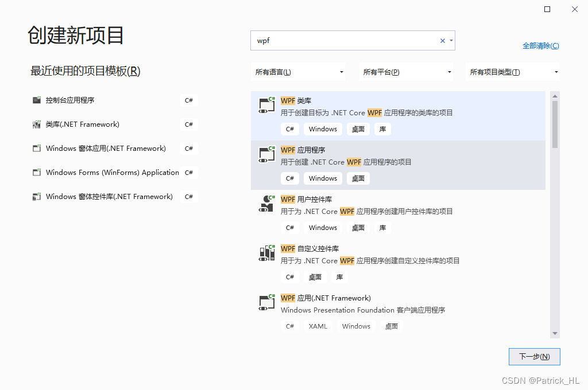Click the WPF 应用程序 template icon

pyautogui.click(x=266, y=155)
